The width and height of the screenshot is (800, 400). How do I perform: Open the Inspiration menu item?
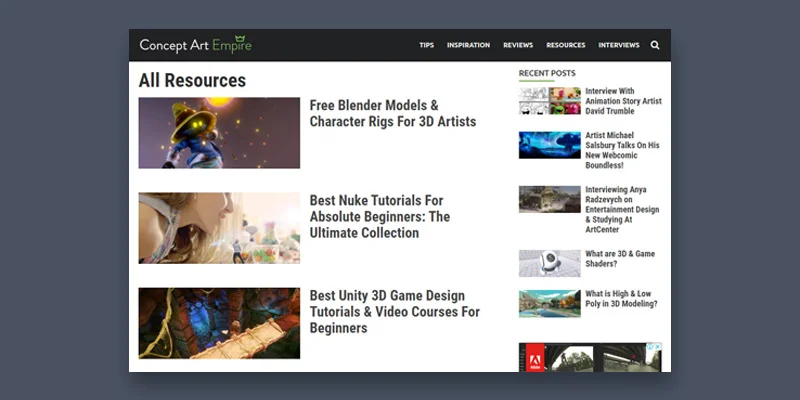468,45
